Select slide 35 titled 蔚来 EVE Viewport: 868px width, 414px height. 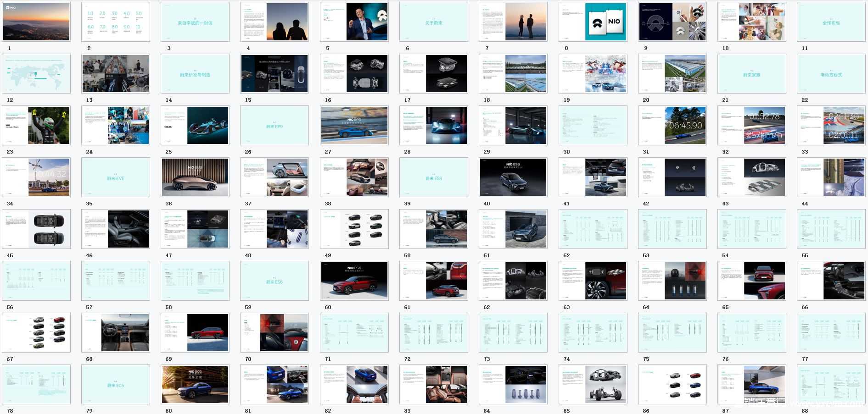pos(116,177)
